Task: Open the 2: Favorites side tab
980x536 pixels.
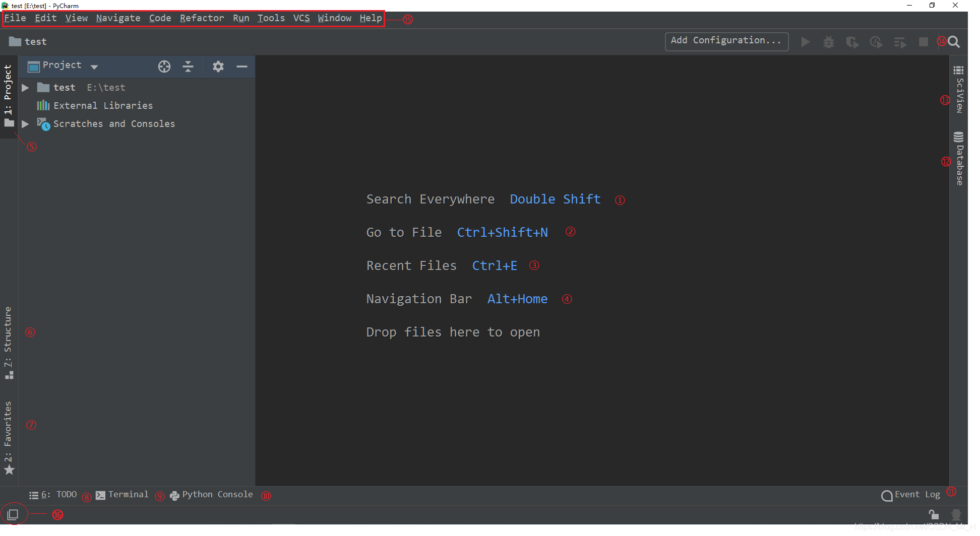Action: pyautogui.click(x=9, y=438)
